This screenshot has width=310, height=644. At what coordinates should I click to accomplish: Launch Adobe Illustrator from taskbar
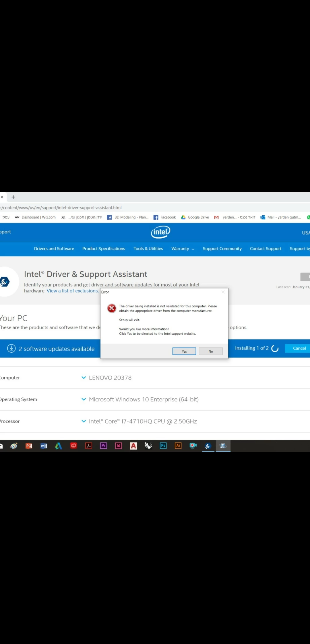178,446
